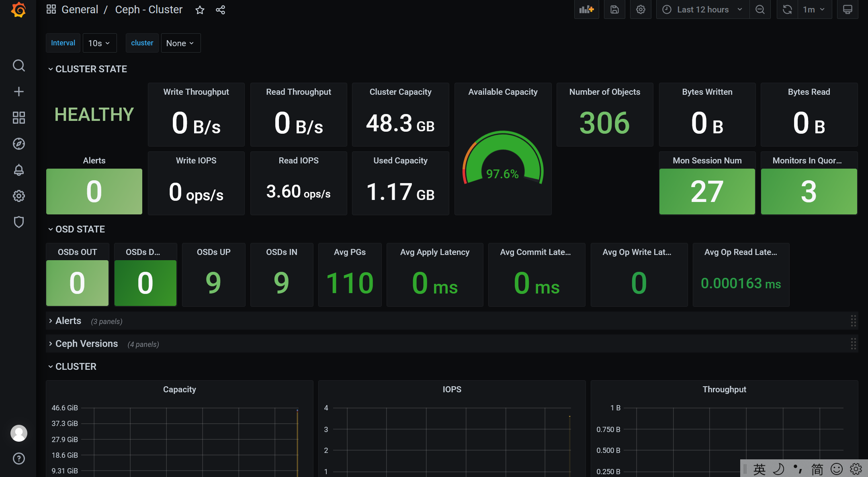Click the refresh dashboard button

(787, 10)
